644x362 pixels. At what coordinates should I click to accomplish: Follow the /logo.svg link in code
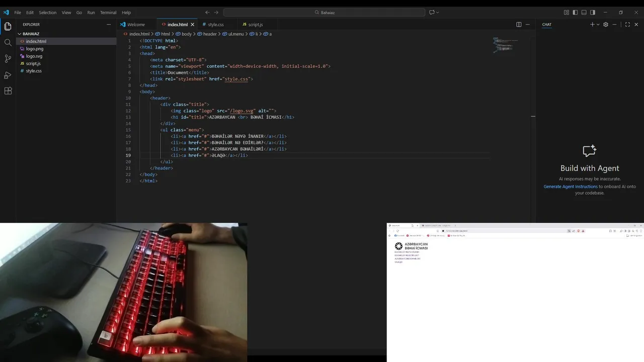[242, 111]
